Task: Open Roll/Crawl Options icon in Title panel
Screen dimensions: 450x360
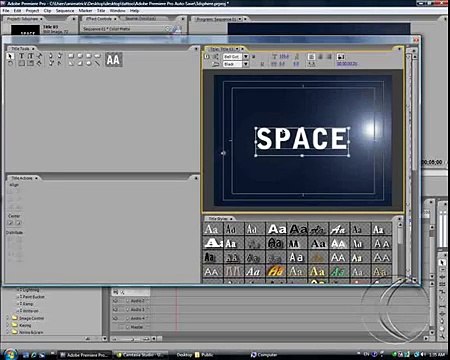Action: point(216,57)
